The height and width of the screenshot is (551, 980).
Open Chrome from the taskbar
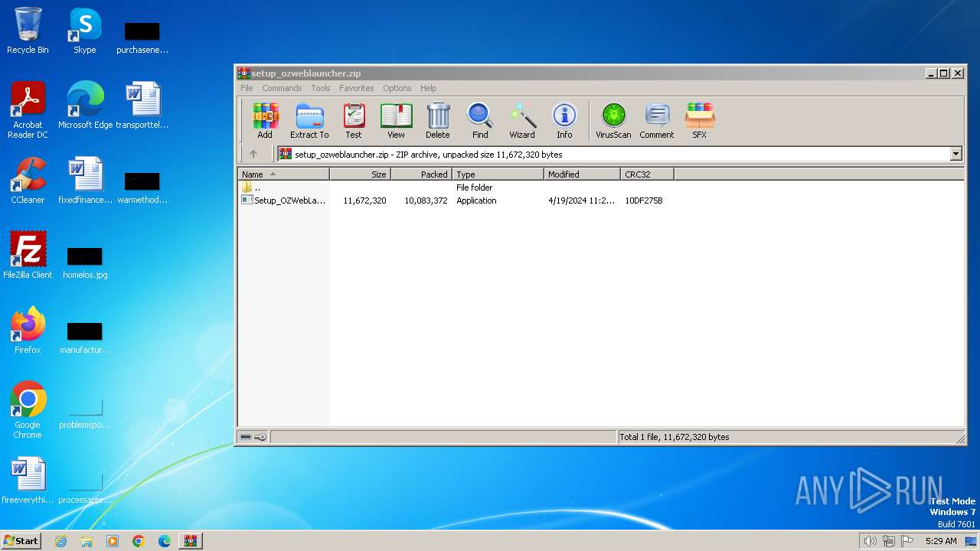tap(139, 541)
